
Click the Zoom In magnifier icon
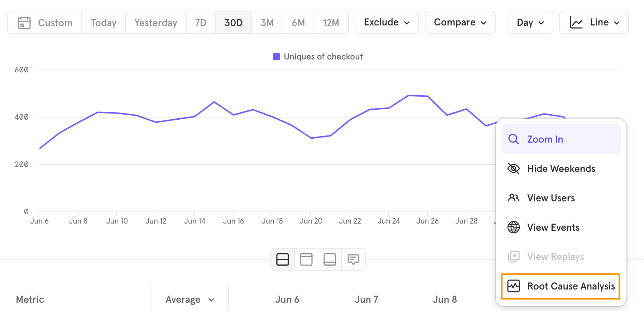pos(514,139)
